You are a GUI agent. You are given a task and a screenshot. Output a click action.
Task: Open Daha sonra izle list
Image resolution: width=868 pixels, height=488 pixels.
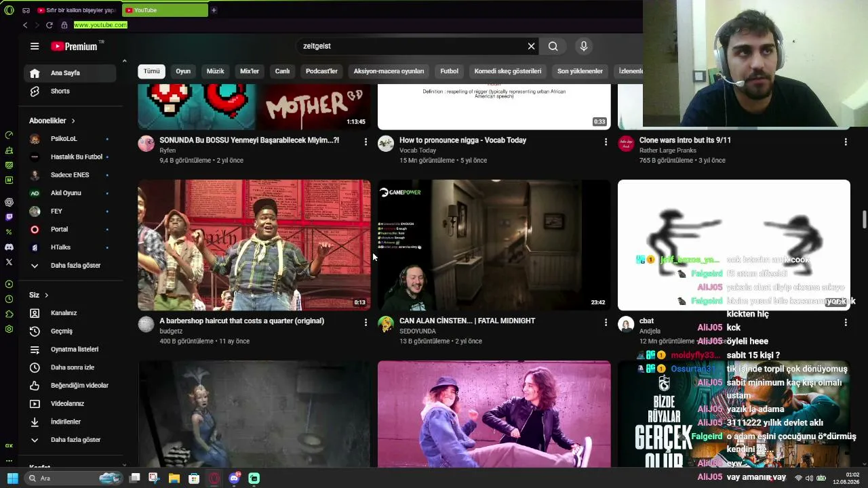[x=70, y=367]
